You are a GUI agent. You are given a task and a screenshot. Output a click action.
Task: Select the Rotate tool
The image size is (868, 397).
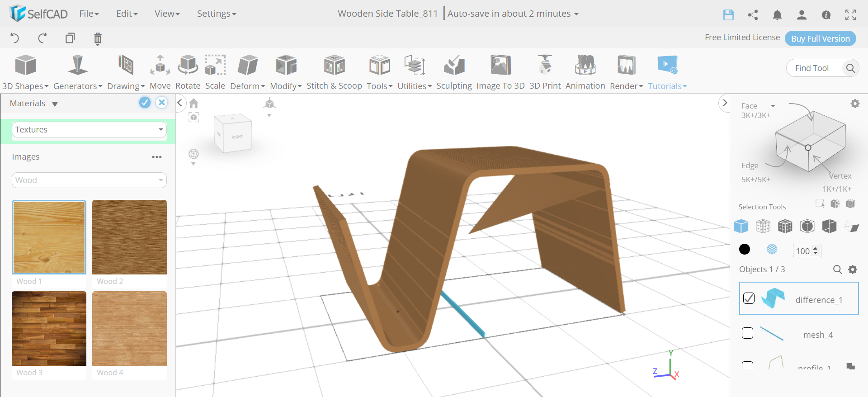pos(188,72)
